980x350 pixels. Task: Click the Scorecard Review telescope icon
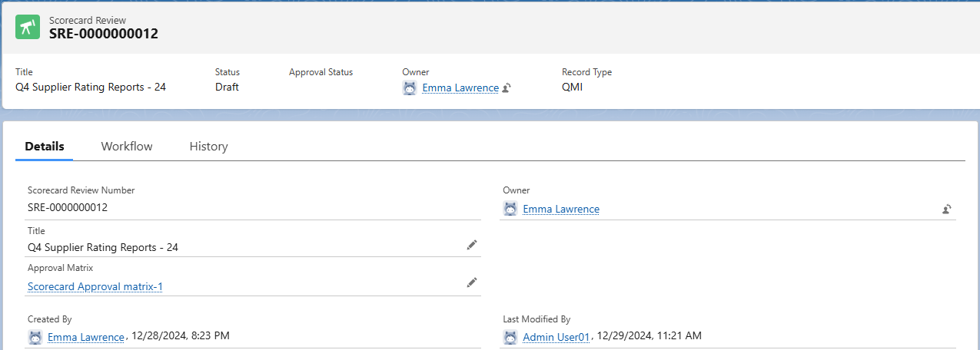tap(28, 27)
